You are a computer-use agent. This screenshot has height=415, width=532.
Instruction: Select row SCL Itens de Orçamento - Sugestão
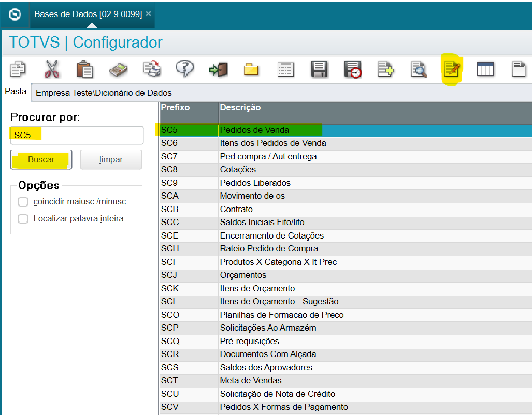coord(346,302)
